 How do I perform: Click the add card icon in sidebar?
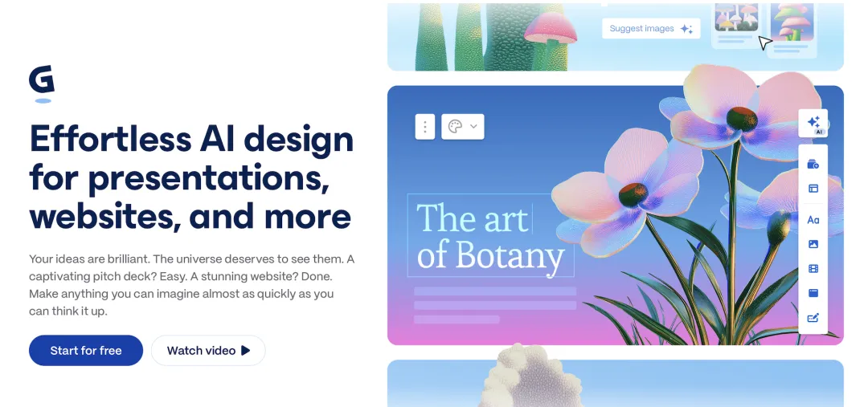[813, 165]
